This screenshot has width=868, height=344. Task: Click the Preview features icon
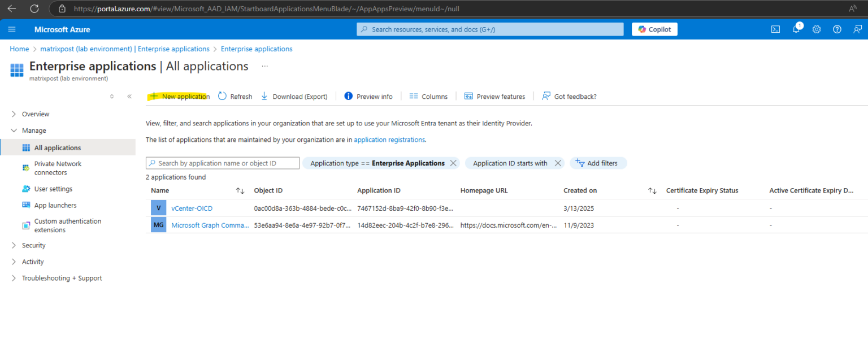pos(468,96)
